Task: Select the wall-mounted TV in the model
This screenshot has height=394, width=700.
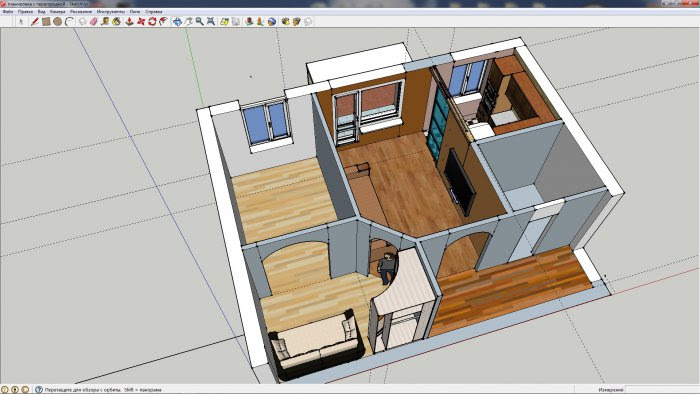Action: tap(461, 182)
